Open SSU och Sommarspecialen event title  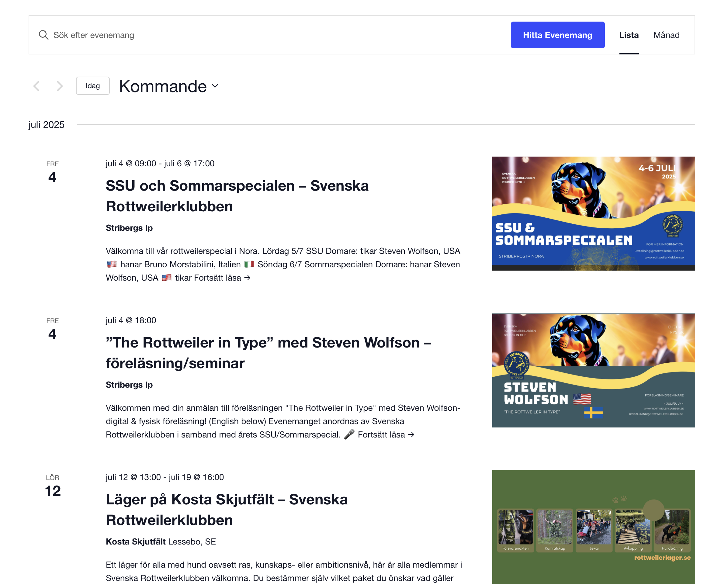pos(237,196)
